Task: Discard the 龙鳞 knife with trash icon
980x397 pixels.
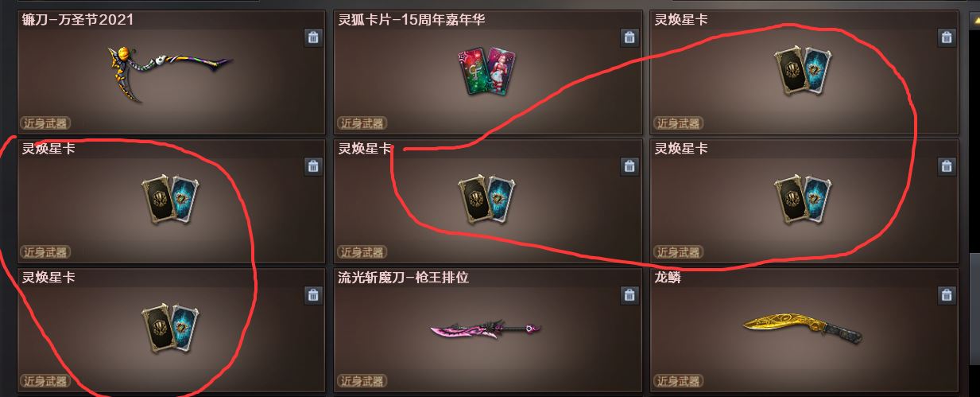Action: (x=947, y=295)
